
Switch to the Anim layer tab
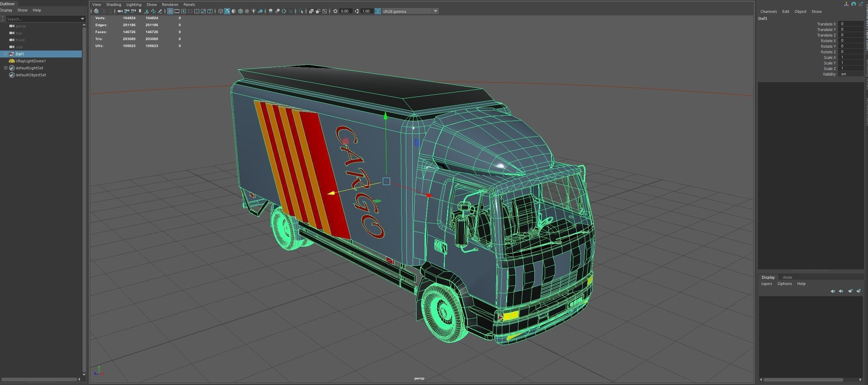[787, 277]
